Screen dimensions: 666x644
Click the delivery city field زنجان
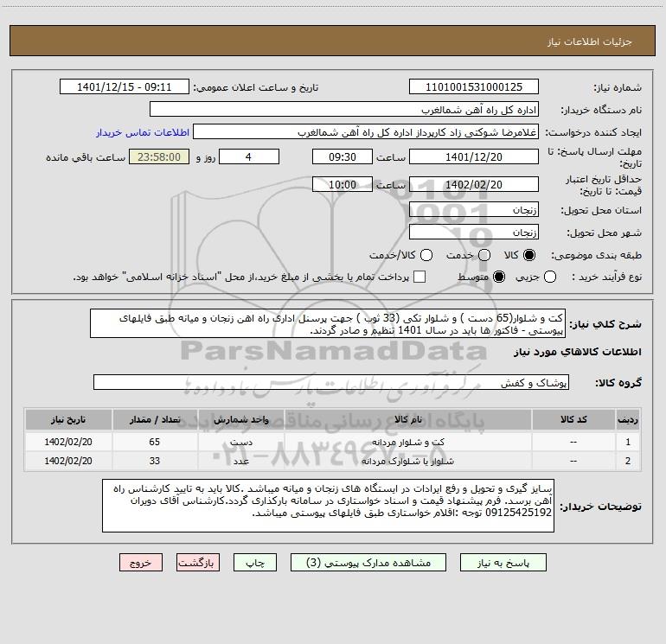(474, 233)
